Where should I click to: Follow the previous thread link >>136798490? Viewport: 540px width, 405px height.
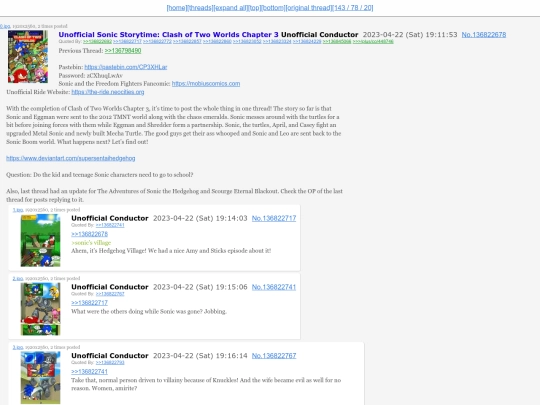[123, 51]
